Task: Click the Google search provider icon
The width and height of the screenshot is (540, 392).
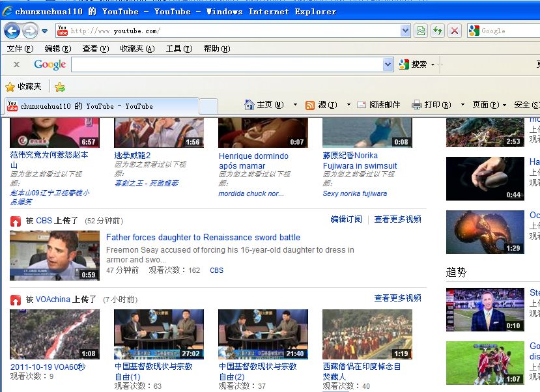Action: [x=474, y=31]
